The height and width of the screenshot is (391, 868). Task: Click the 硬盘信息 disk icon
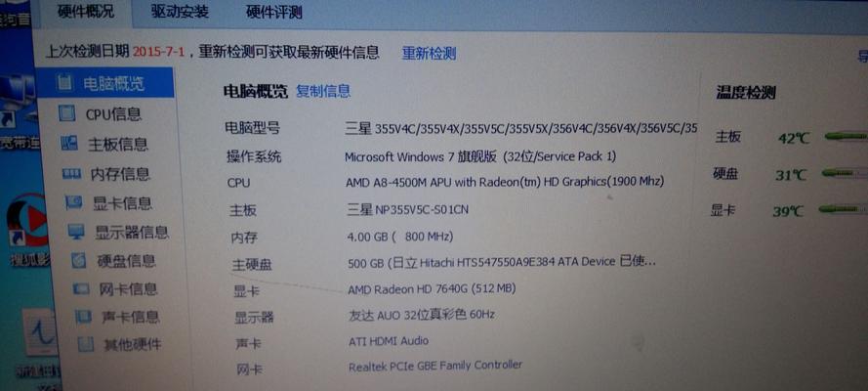(79, 260)
